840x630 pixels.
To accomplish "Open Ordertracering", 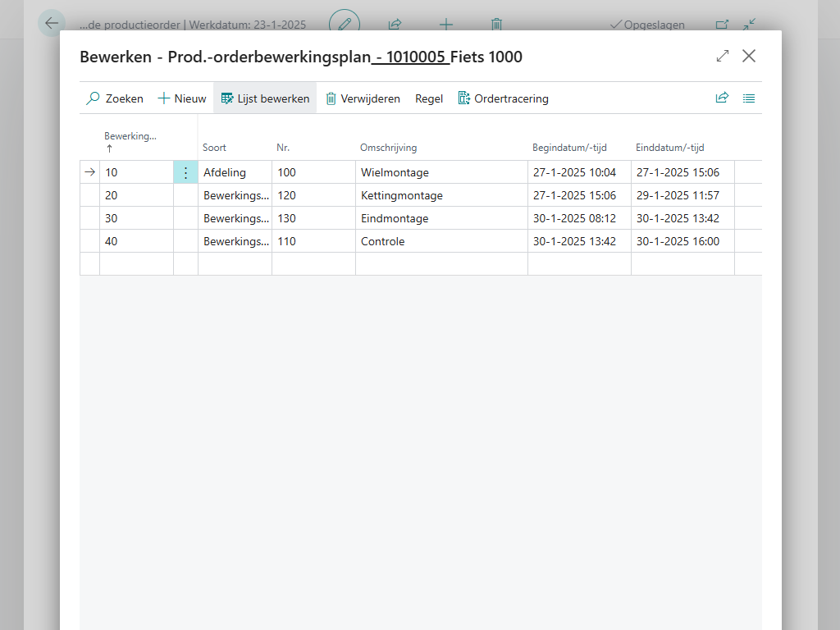I will click(x=503, y=98).
